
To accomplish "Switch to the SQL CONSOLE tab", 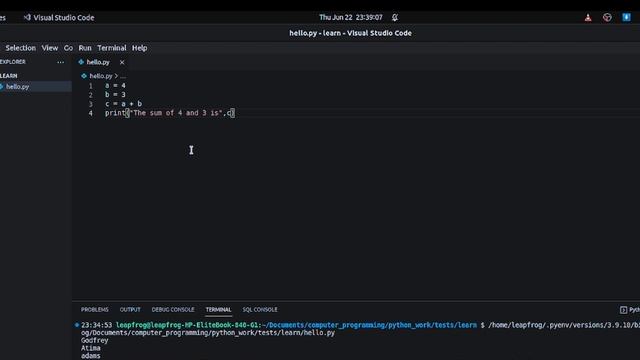I will point(260,310).
